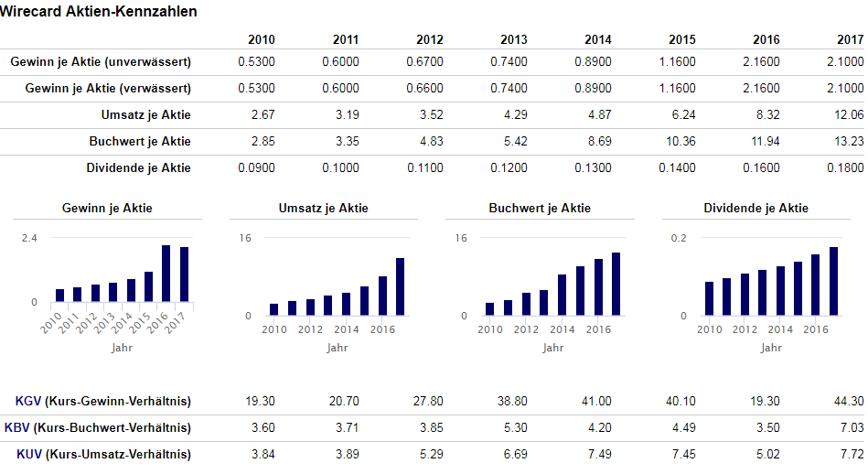This screenshot has height=474, width=868.
Task: Click the Umsatz je Aktie row label
Action: [x=146, y=114]
